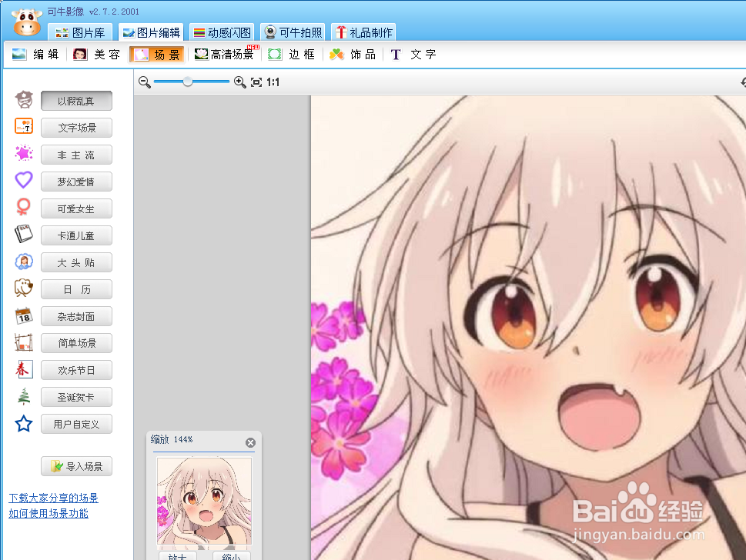Select the 场景 toolbar item
746x560 pixels.
[157, 55]
